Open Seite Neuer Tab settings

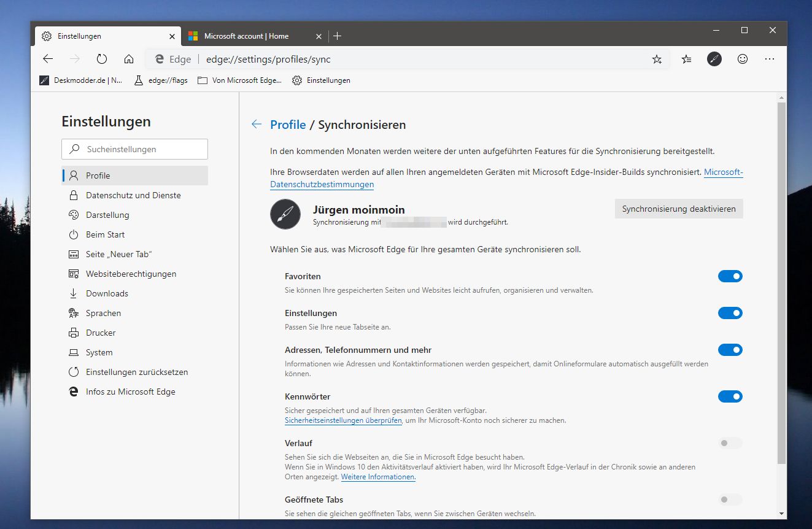[135, 254]
